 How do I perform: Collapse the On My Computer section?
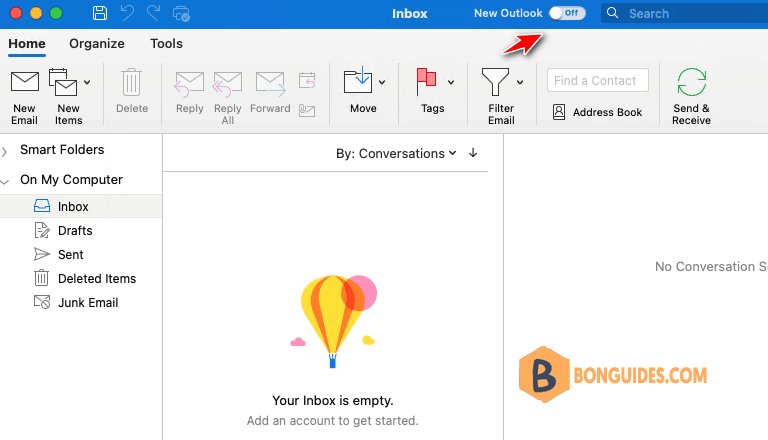click(5, 182)
